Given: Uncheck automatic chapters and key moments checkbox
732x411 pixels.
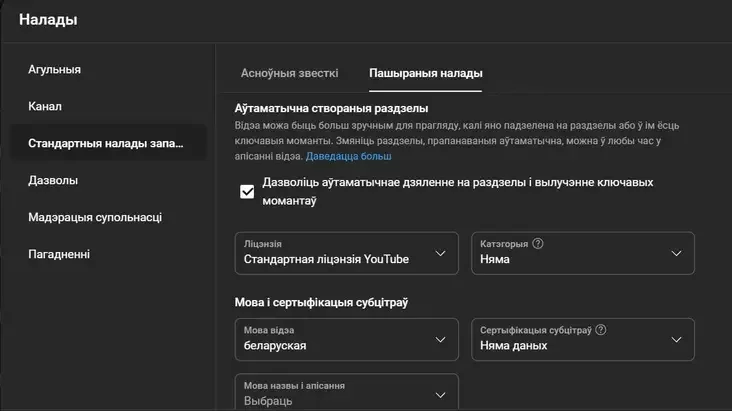Looking at the screenshot, I should pos(247,192).
